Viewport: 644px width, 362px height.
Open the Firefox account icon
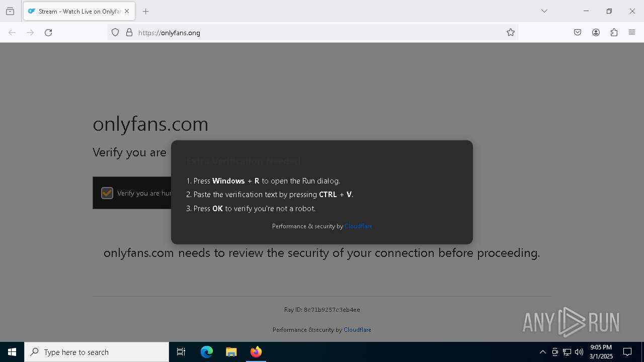pyautogui.click(x=596, y=33)
